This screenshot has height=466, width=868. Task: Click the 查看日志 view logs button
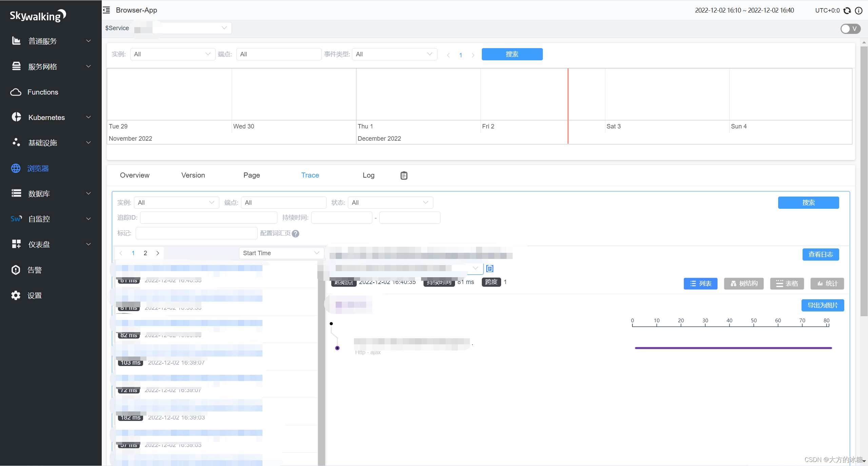pos(820,255)
